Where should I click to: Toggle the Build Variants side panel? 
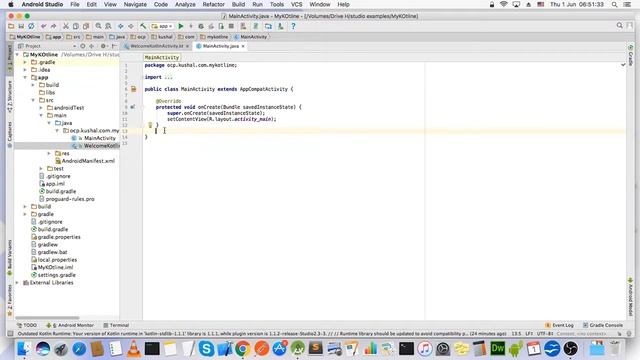click(x=10, y=258)
